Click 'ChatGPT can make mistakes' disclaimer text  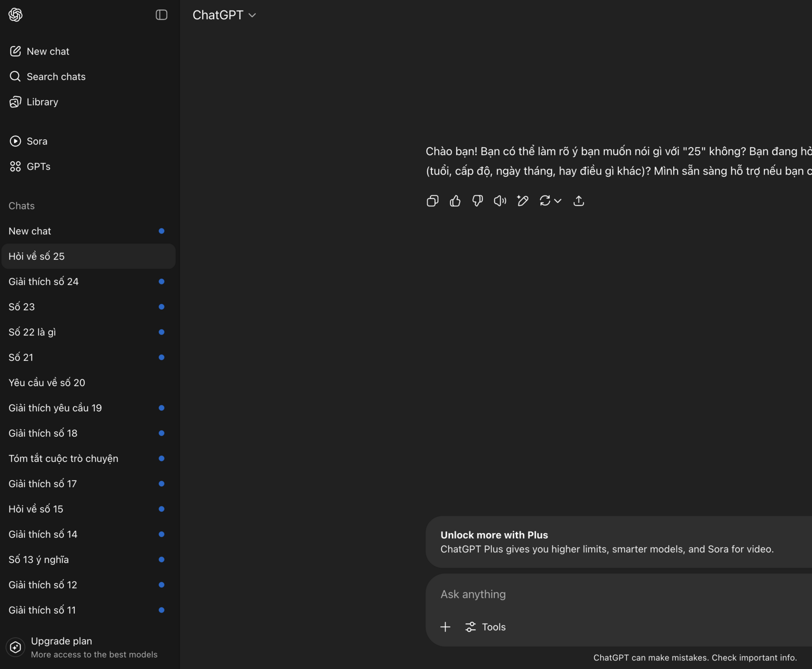pos(695,658)
